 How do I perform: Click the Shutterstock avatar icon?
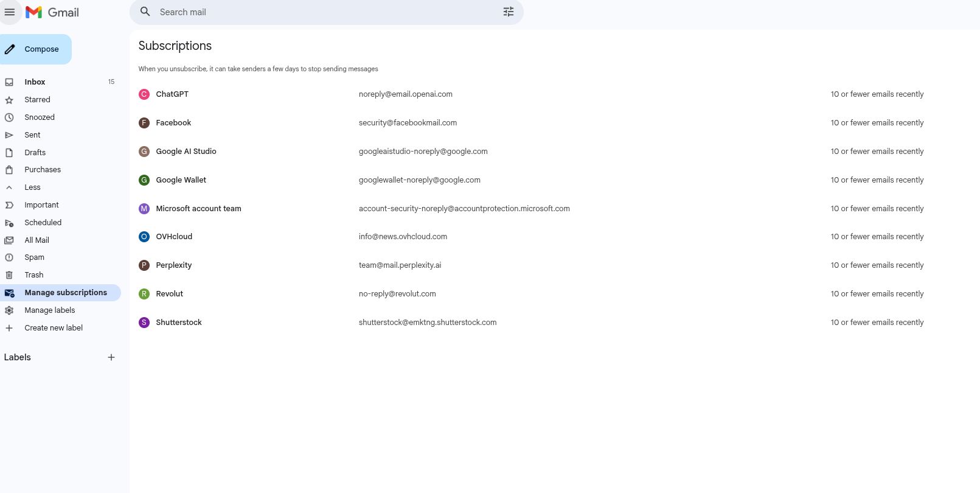(x=144, y=323)
